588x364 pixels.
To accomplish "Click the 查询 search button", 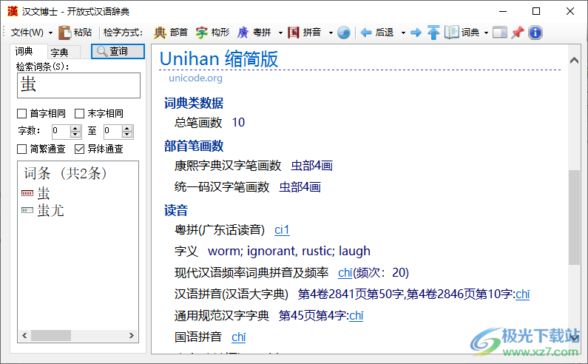I will [118, 51].
